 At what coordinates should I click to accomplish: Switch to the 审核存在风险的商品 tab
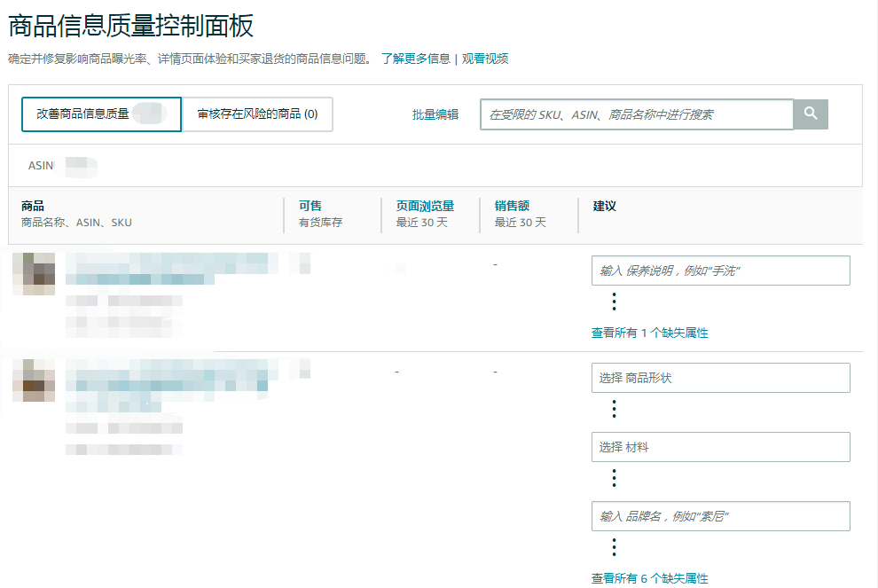pos(257,114)
